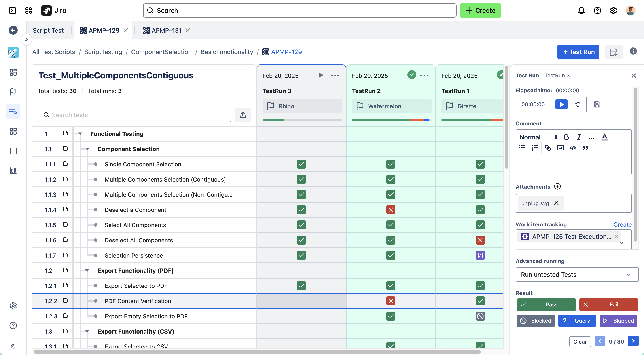This screenshot has height=355, width=644.
Task: Open the reports chart icon in left sidebar
Action: click(13, 171)
